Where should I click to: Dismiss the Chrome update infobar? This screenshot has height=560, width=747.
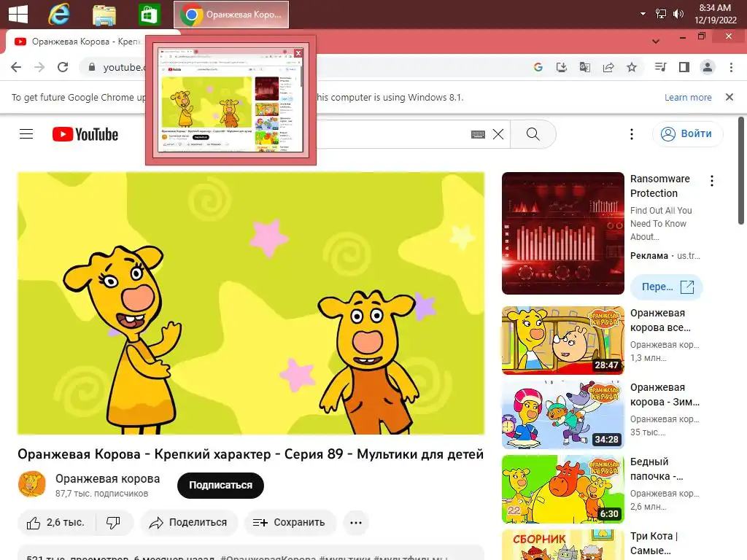click(x=729, y=97)
